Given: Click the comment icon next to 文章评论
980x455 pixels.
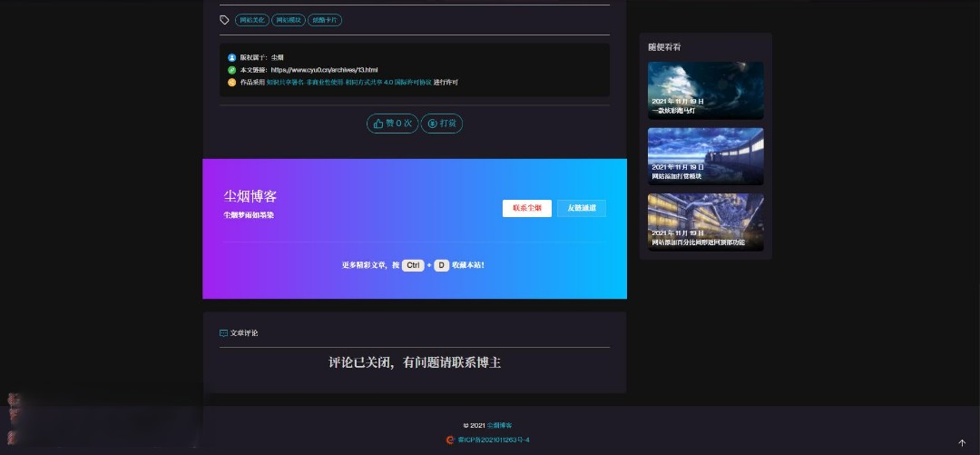Looking at the screenshot, I should point(224,333).
